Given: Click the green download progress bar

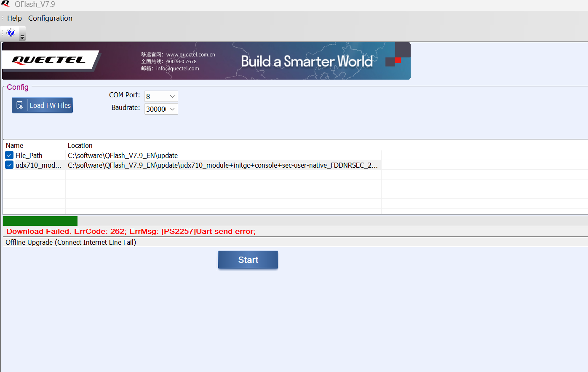Looking at the screenshot, I should coord(40,221).
